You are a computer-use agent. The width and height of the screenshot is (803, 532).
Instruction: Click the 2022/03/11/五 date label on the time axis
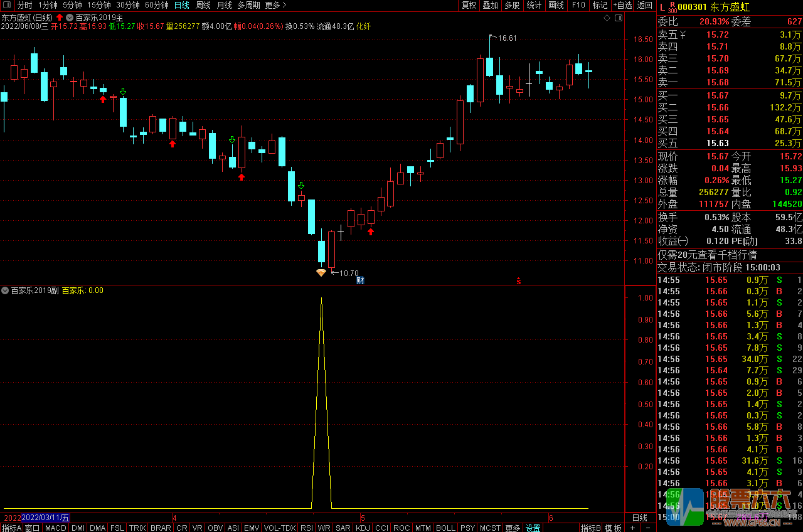tap(46, 518)
